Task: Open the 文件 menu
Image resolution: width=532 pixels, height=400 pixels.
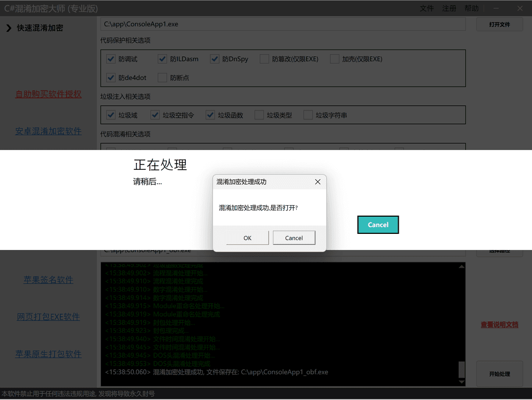Action: (426, 8)
